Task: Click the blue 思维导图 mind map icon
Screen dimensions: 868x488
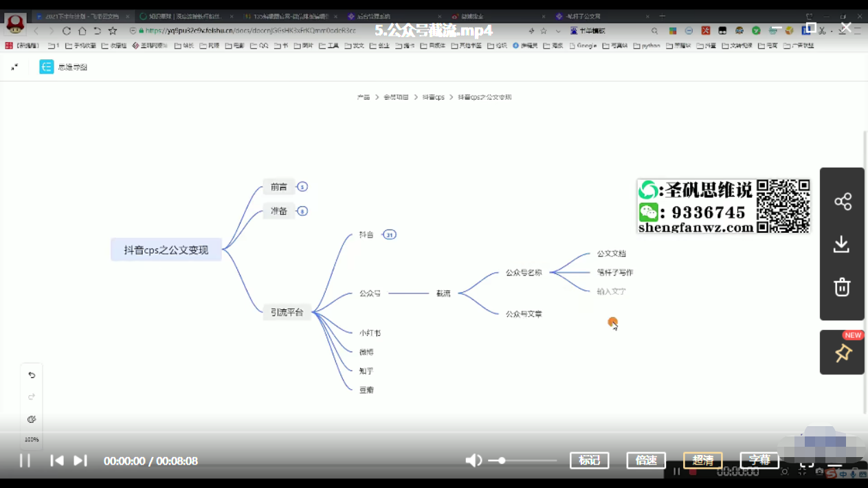Action: 46,67
